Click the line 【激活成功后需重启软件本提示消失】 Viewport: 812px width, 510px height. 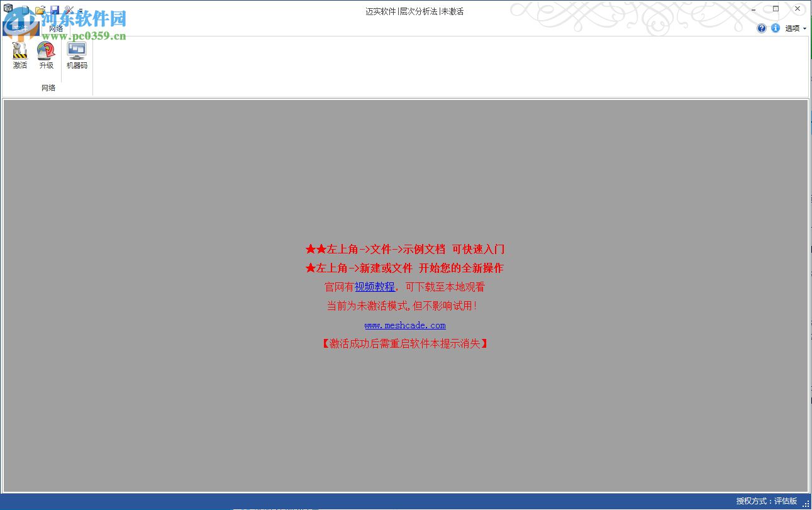[405, 343]
